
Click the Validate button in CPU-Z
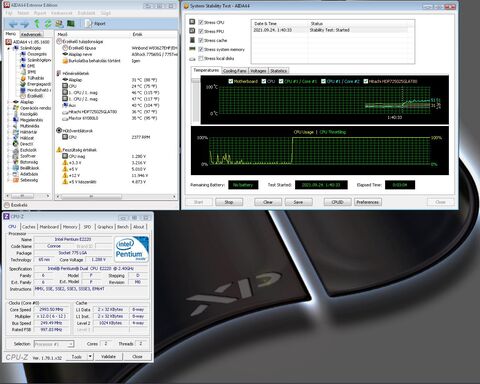pos(108,357)
